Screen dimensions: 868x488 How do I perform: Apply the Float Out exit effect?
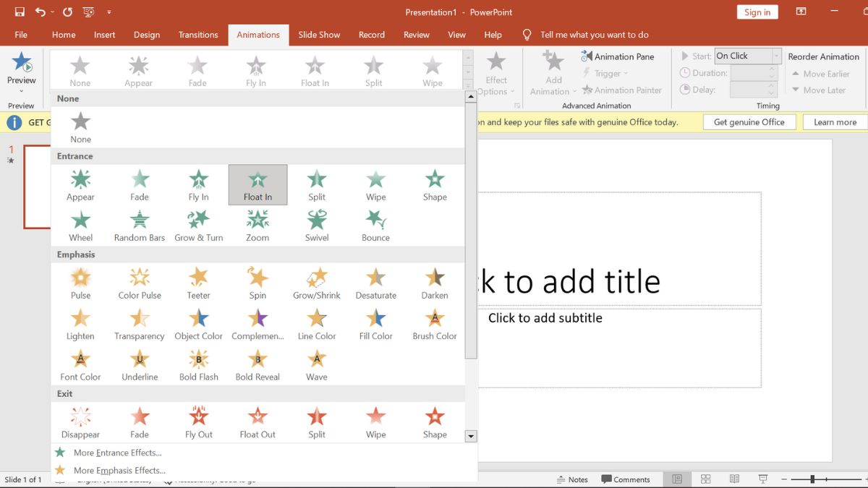258,422
